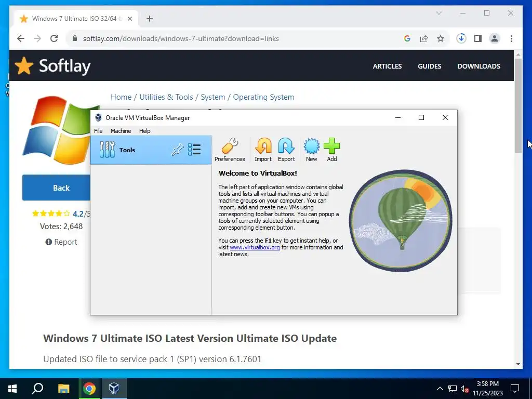The image size is (532, 399).
Task: Open Chrome downloads icon
Action: click(x=461, y=38)
